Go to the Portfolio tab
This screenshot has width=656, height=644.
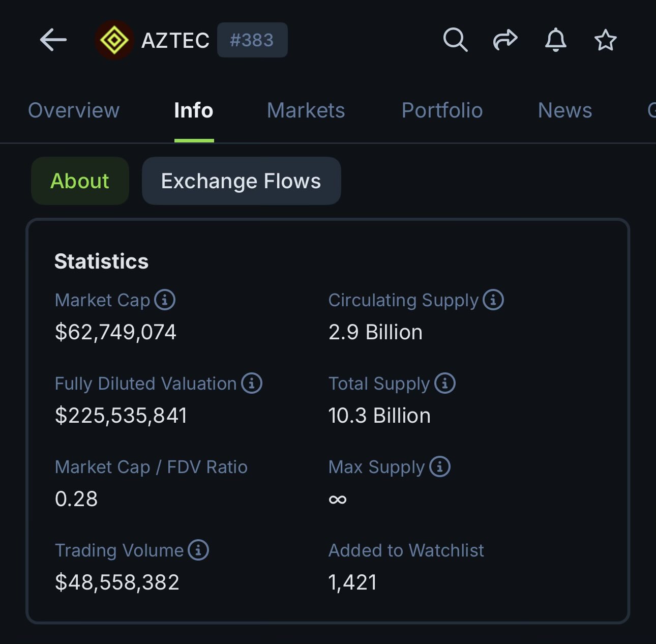(442, 110)
